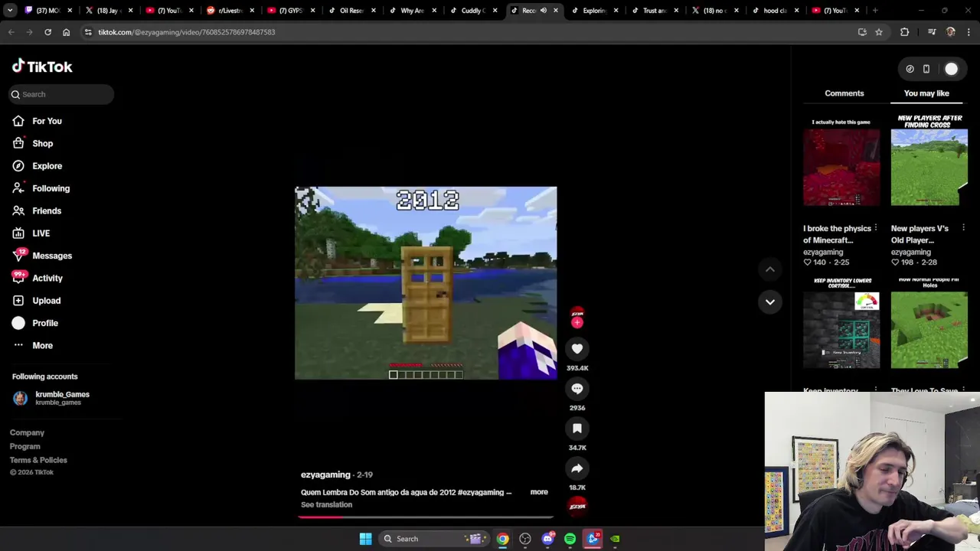Image resolution: width=980 pixels, height=551 pixels.
Task: Open Discord from the taskbar
Action: 547,539
